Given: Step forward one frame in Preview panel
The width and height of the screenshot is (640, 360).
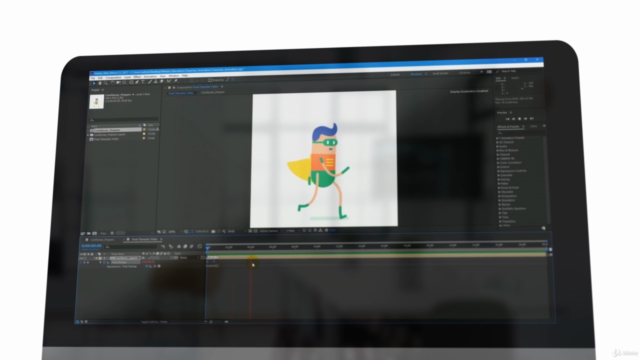Looking at the screenshot, I should tap(525, 119).
